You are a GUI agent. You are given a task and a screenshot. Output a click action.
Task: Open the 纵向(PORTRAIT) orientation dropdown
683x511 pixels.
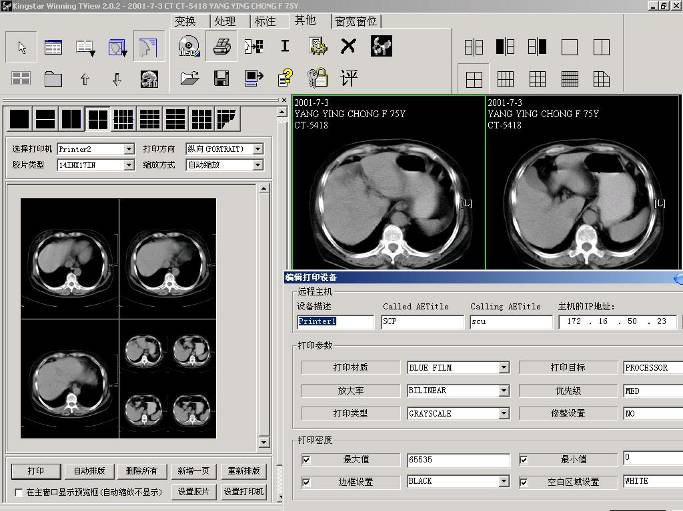258,149
